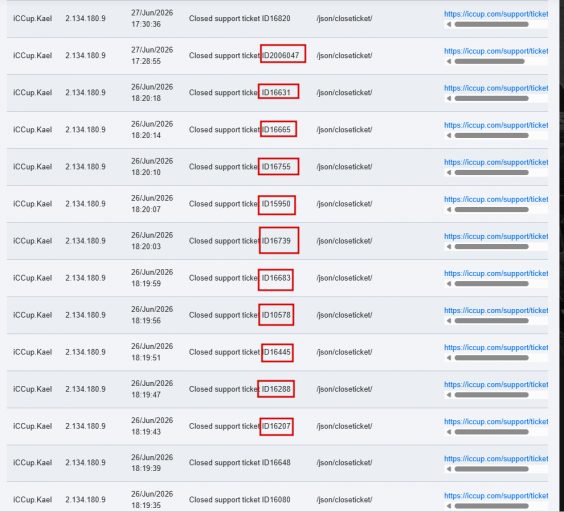Click /json/closeticket/ path in the ID16739 row
Image resolution: width=564 pixels, height=512 pixels.
click(x=344, y=241)
